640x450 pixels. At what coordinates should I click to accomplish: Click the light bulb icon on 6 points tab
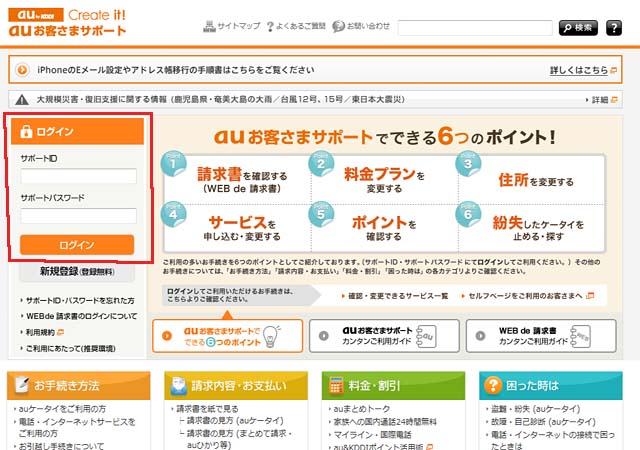[271, 336]
